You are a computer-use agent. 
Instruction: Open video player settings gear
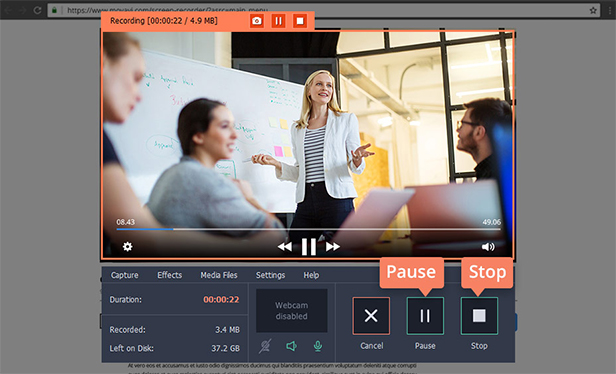(x=127, y=247)
